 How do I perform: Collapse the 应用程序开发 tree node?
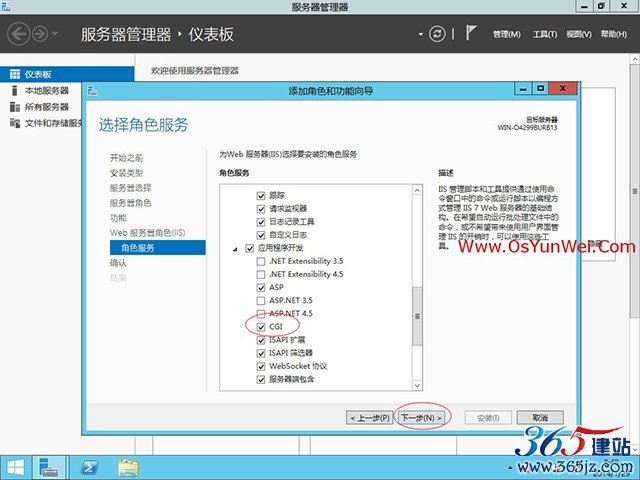235,249
